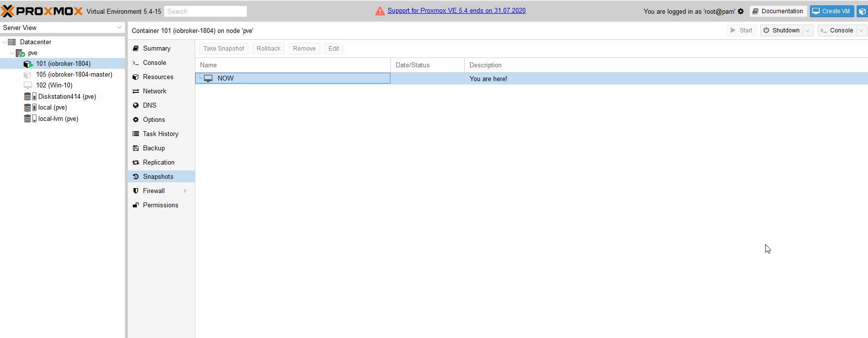Click the Permissions unlock icon
The image size is (868, 338).
tap(136, 205)
